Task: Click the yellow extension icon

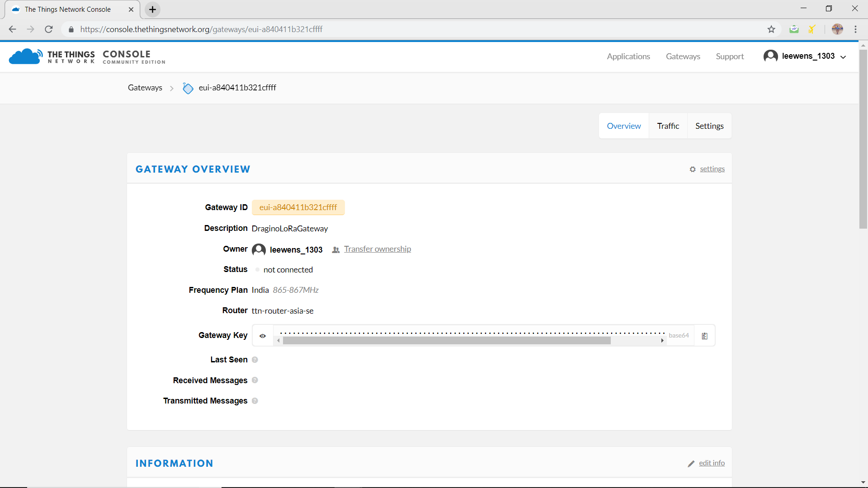Action: pyautogui.click(x=812, y=29)
